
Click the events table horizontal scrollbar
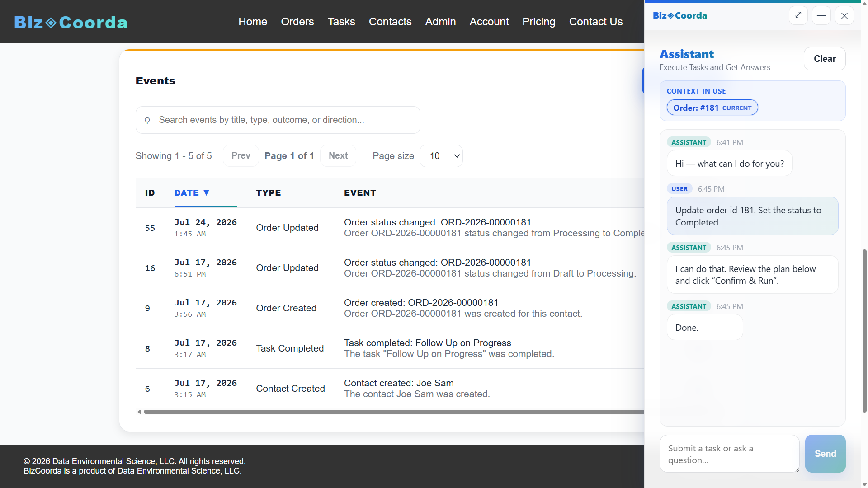point(393,412)
